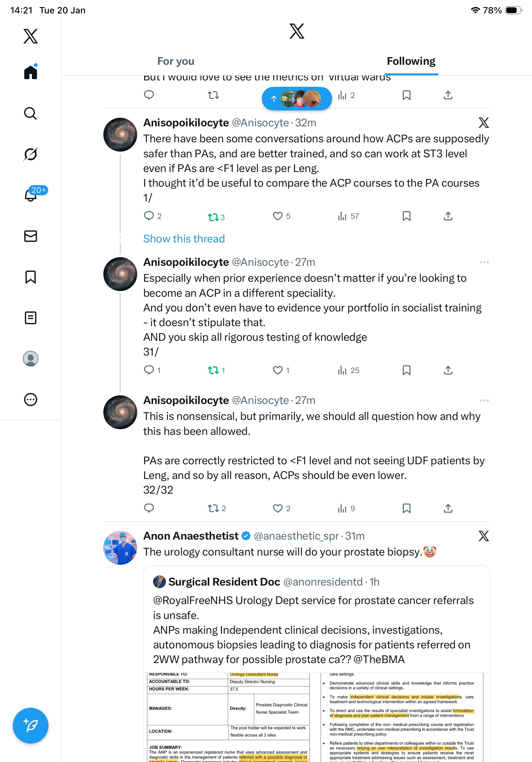Open the quoted job description image
Image resolution: width=532 pixels, height=762 pixels.
pos(316,717)
